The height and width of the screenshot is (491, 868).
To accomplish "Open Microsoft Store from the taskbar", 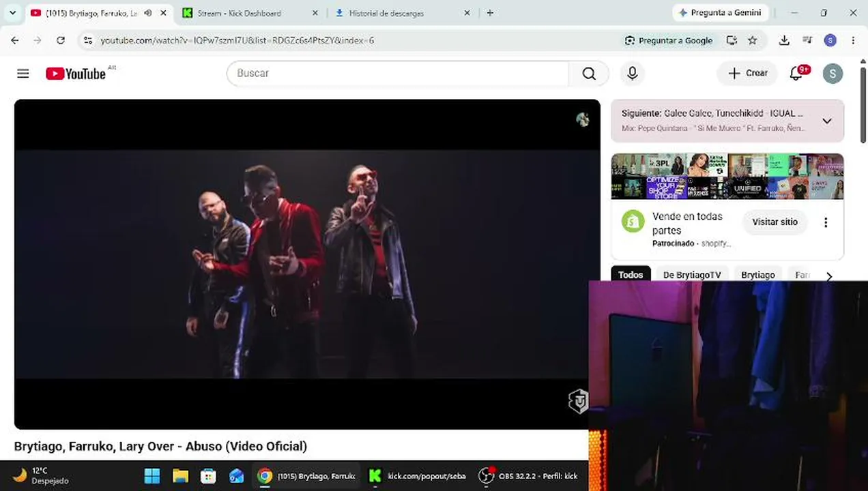I will (x=208, y=476).
